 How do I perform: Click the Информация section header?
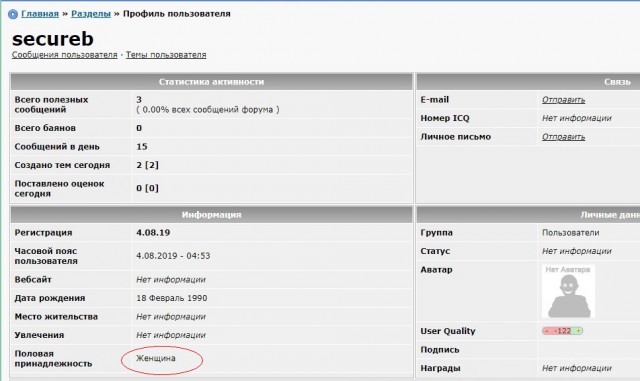point(211,214)
